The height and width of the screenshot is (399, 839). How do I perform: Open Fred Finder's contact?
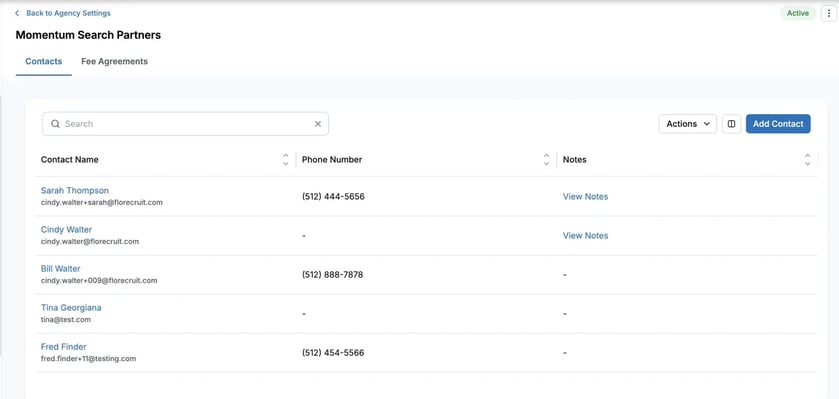64,347
